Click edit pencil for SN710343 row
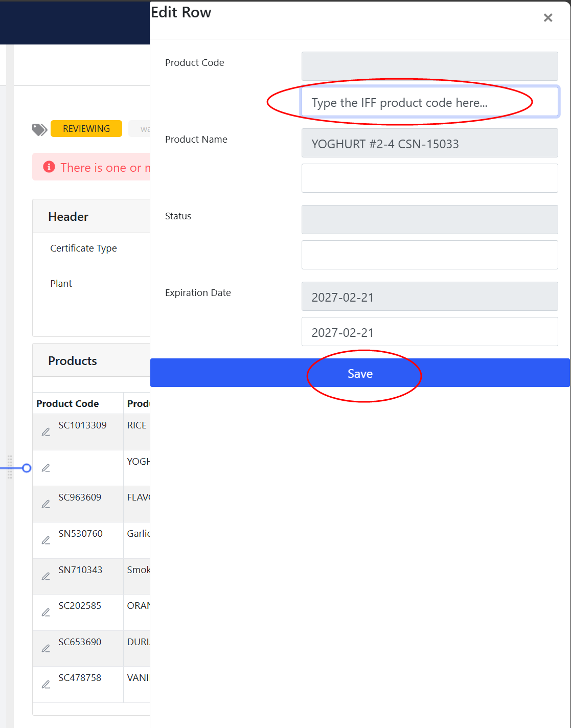This screenshot has height=728, width=571. 46,576
